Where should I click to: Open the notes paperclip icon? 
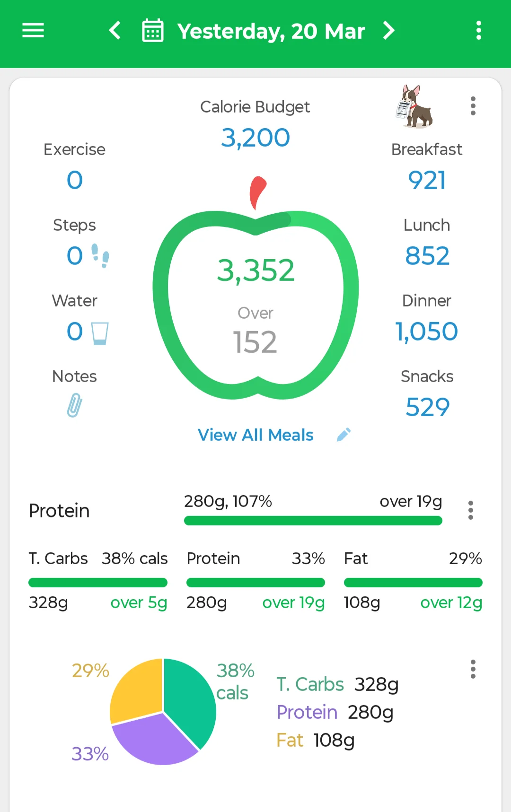coord(74,405)
